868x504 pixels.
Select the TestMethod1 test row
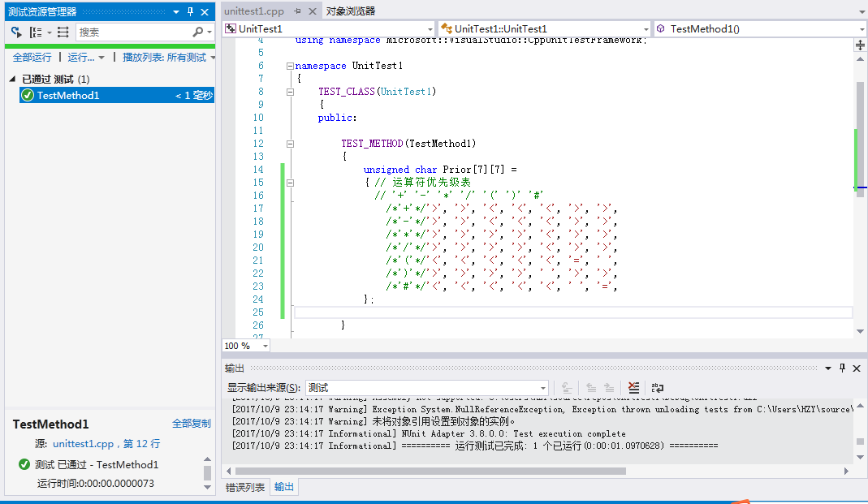tap(117, 95)
